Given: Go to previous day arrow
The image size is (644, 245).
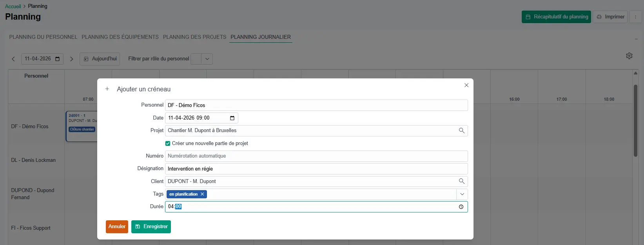Looking at the screenshot, I should [x=13, y=59].
